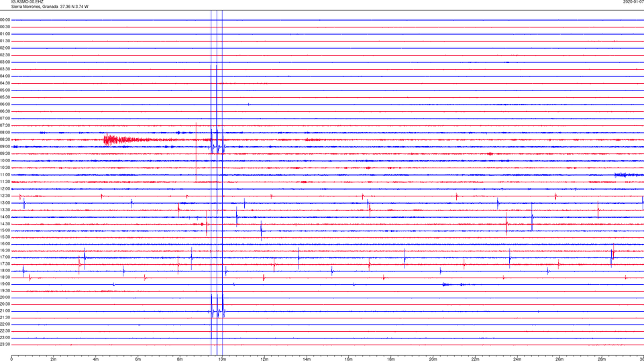Click the 8m axis tick label
Viewport: 644px width, 362px height.
tap(180, 359)
